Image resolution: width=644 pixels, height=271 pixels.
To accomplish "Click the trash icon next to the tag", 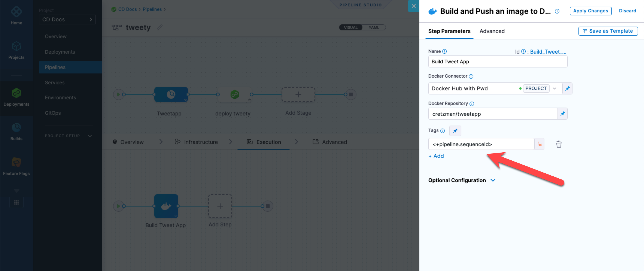I will (558, 144).
